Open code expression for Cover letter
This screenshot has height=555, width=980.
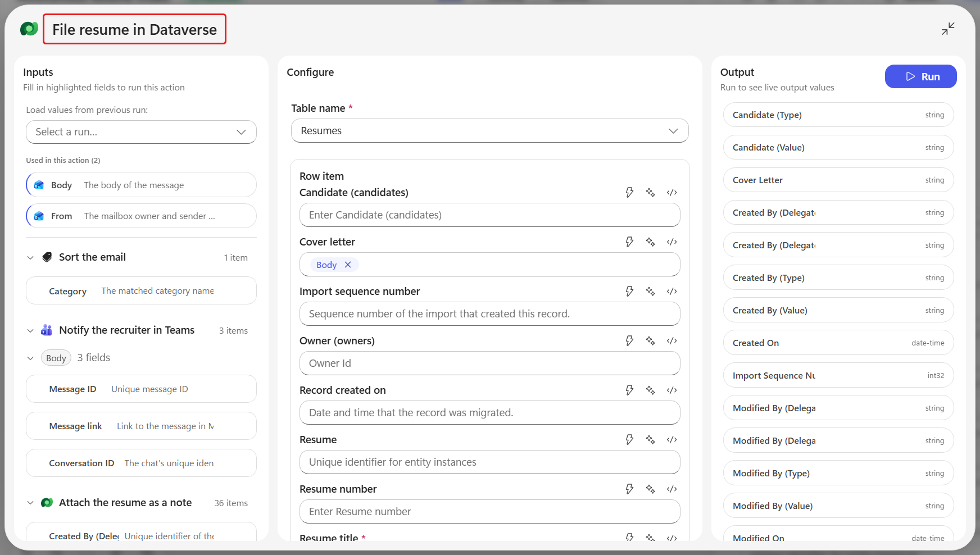672,242
